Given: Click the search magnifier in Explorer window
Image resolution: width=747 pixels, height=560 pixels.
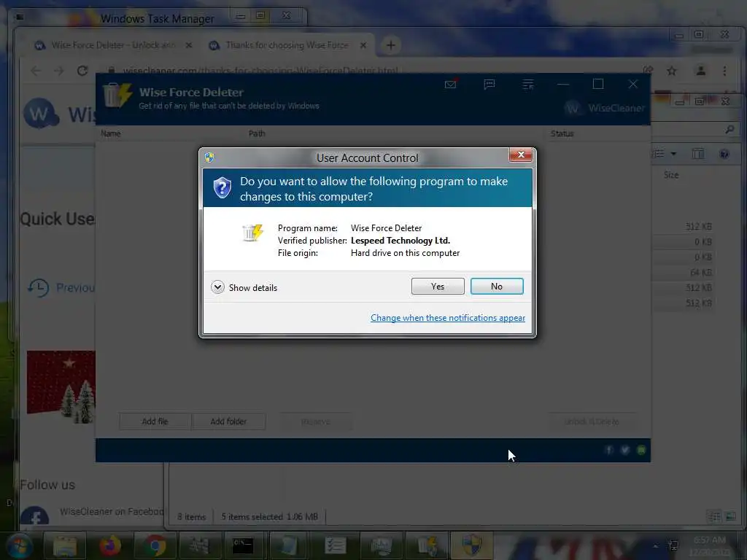Looking at the screenshot, I should click(729, 129).
